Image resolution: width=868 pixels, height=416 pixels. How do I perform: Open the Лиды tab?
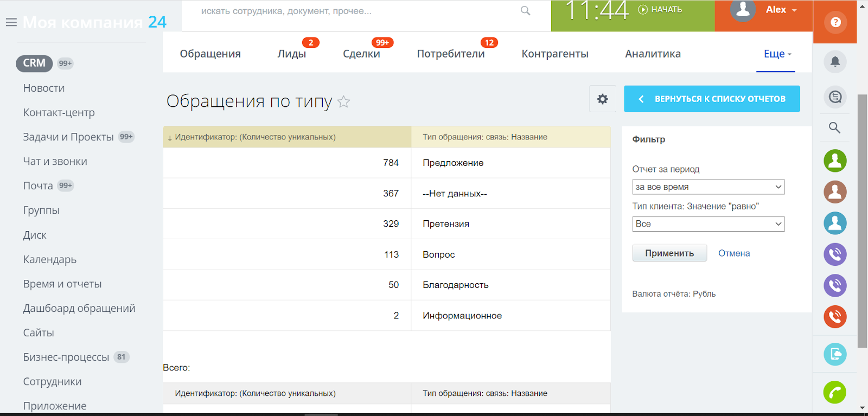coord(292,54)
